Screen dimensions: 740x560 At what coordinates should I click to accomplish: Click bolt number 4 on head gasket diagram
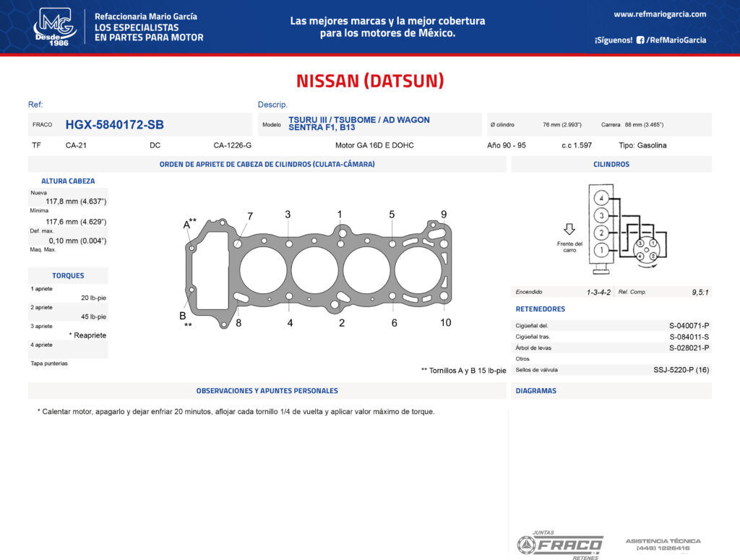click(290, 323)
